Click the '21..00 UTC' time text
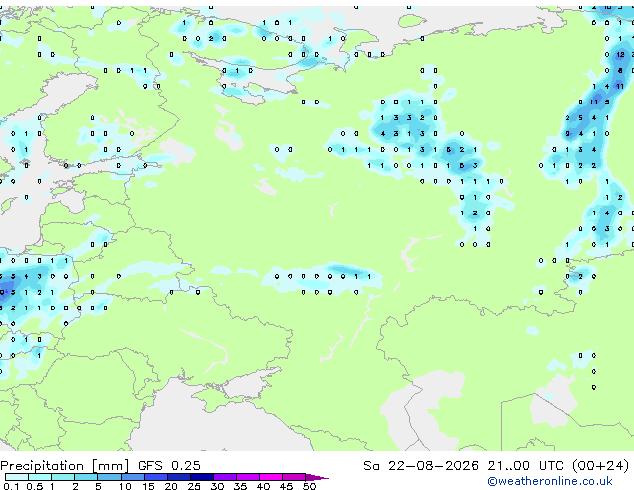The width and height of the screenshot is (634, 490). coord(526,466)
